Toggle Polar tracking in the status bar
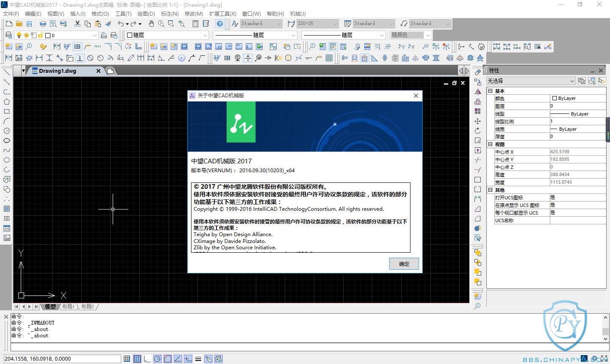Screen dimensions: 610x364 click(x=157, y=359)
